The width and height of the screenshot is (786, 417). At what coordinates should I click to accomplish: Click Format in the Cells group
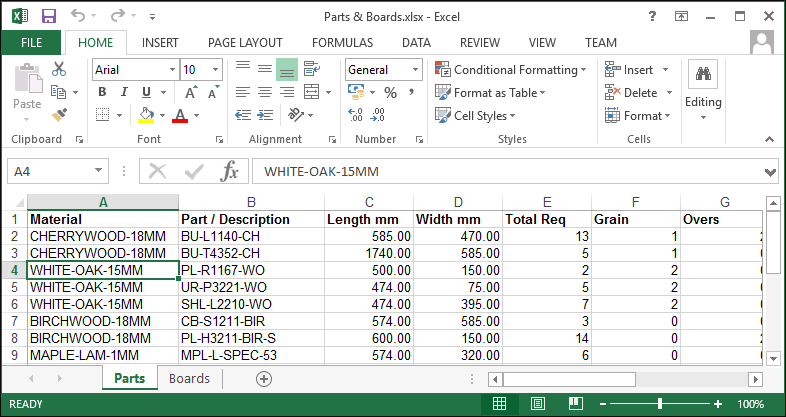tap(638, 116)
